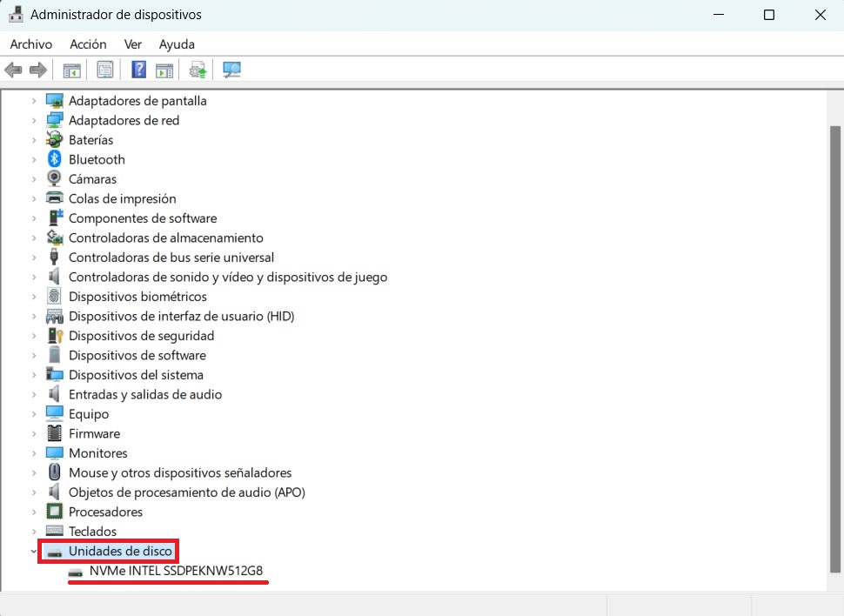Click the update driver toolbar icon

pyautogui.click(x=198, y=70)
